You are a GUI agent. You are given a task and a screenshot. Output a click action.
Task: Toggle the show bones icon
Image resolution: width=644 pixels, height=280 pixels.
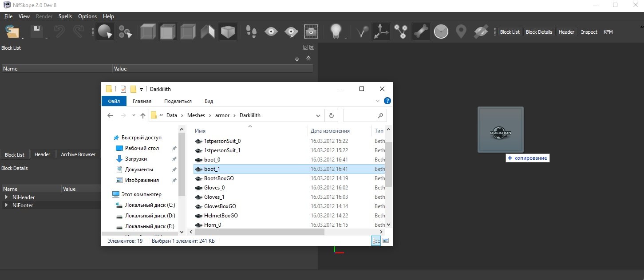(421, 32)
